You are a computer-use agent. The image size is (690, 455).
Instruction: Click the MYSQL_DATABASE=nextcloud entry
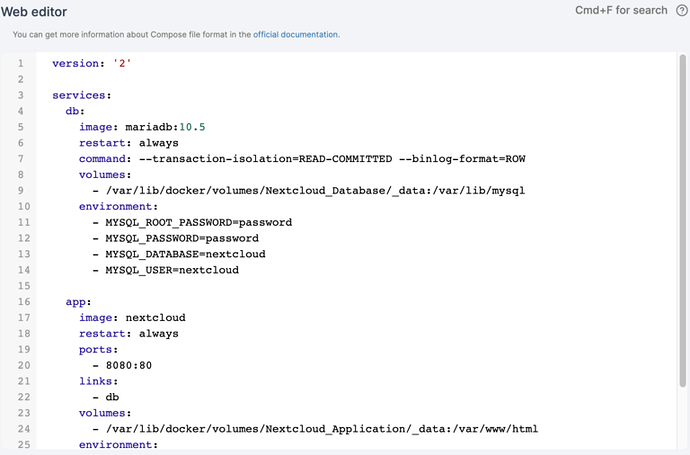point(179,254)
